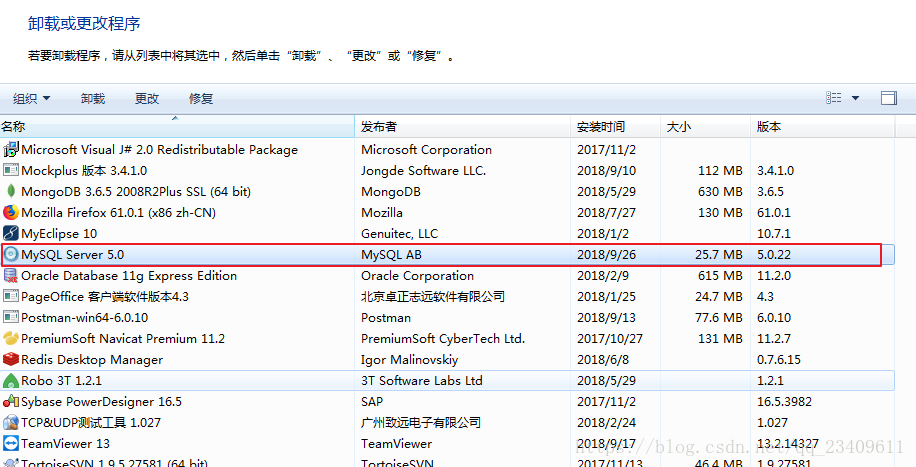The image size is (916, 467).
Task: Click the version 5.0.22 cell
Action: pos(775,254)
